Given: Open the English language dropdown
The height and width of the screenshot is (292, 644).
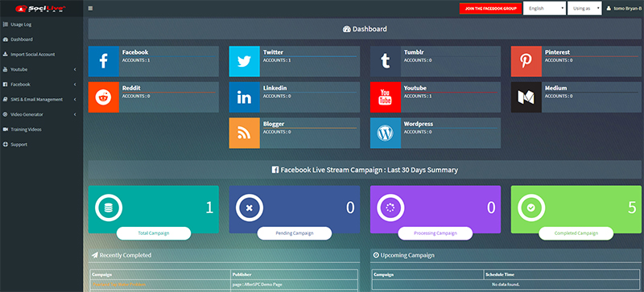Looking at the screenshot, I should 545,8.
